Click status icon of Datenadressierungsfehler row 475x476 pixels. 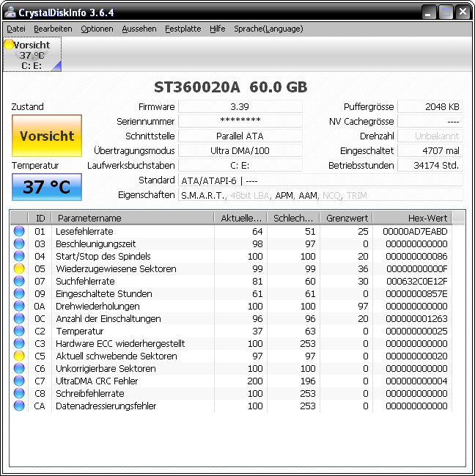[19, 406]
